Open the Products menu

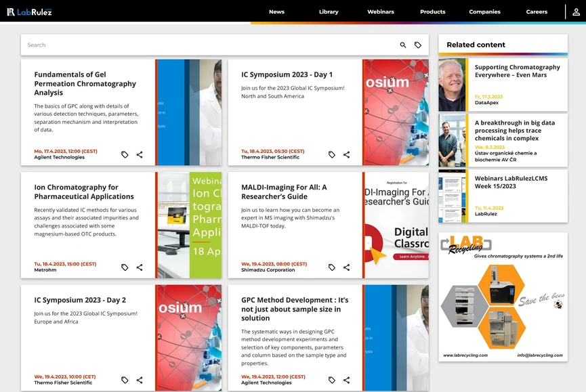point(432,12)
